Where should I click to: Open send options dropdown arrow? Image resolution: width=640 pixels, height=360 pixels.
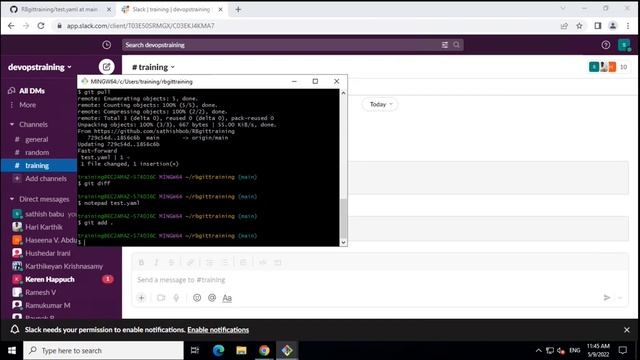(620, 298)
